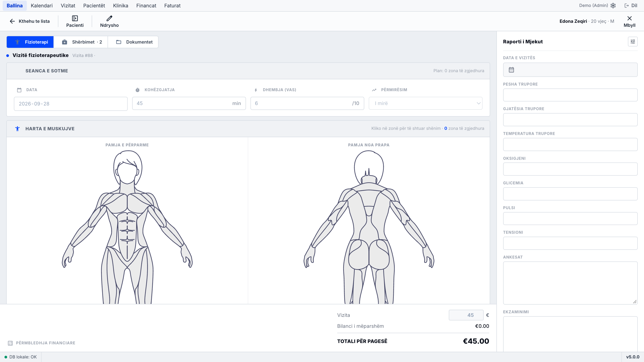This screenshot has width=644, height=362.
Task: Click the Oksigjeni input
Action: pos(570,169)
